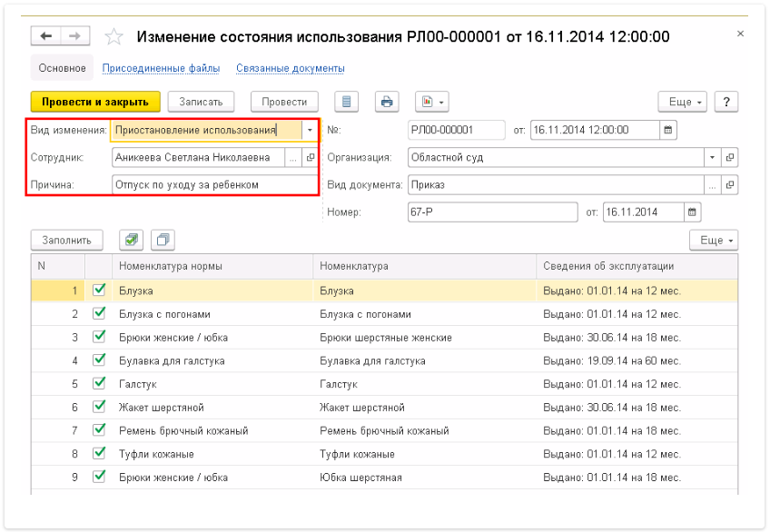Switch to Присоединенные файлы tab

(x=159, y=68)
